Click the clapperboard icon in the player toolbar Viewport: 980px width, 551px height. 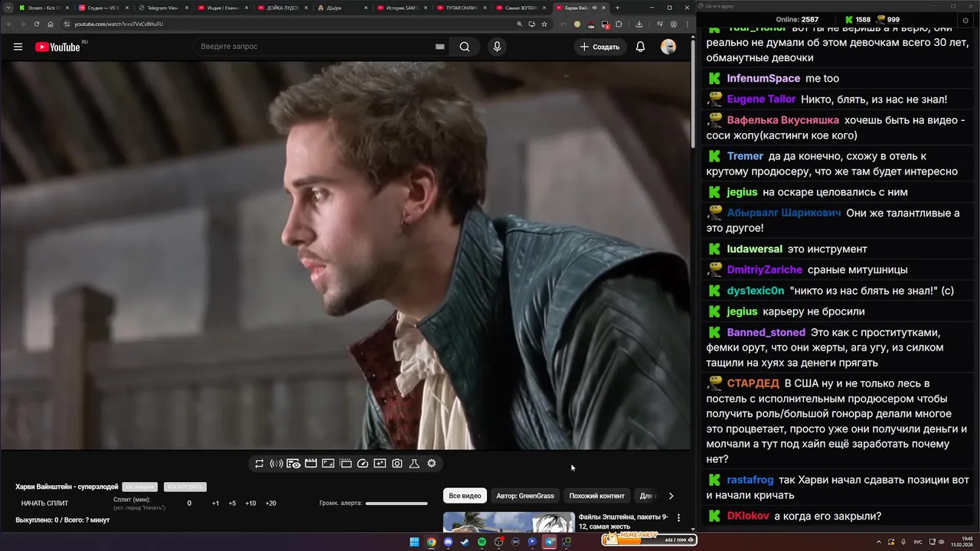pyautogui.click(x=311, y=464)
